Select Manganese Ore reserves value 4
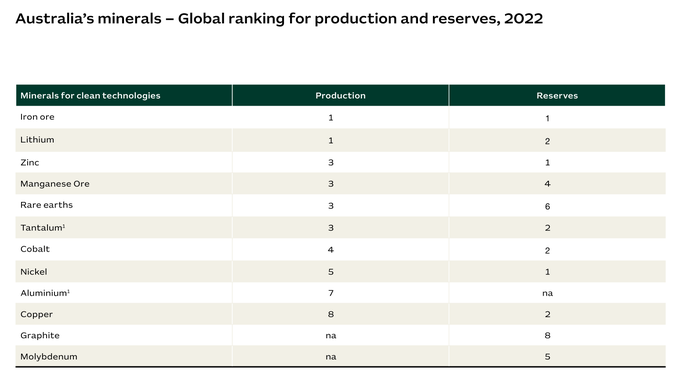Screen dimensions: 690x388 (x=547, y=184)
